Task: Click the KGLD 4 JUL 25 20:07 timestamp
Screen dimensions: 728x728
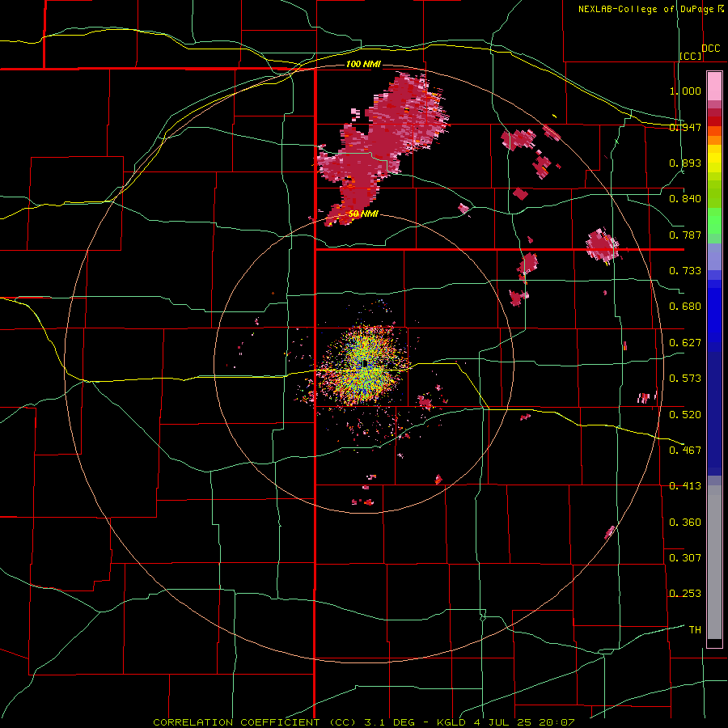Action: click(x=506, y=722)
